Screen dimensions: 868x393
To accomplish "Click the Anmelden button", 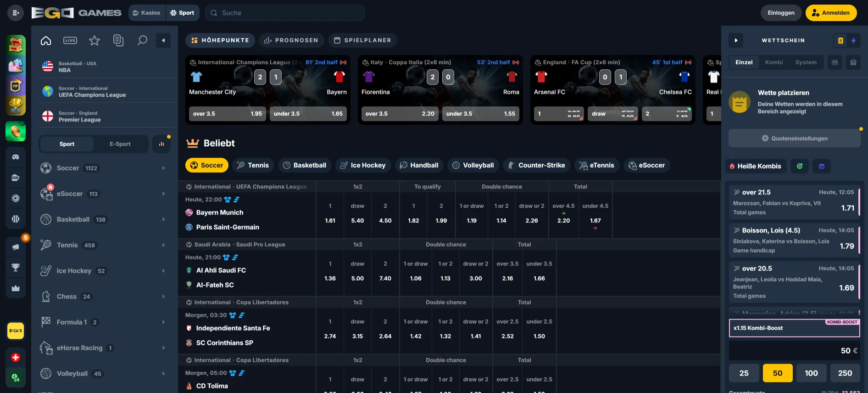I will (x=831, y=13).
